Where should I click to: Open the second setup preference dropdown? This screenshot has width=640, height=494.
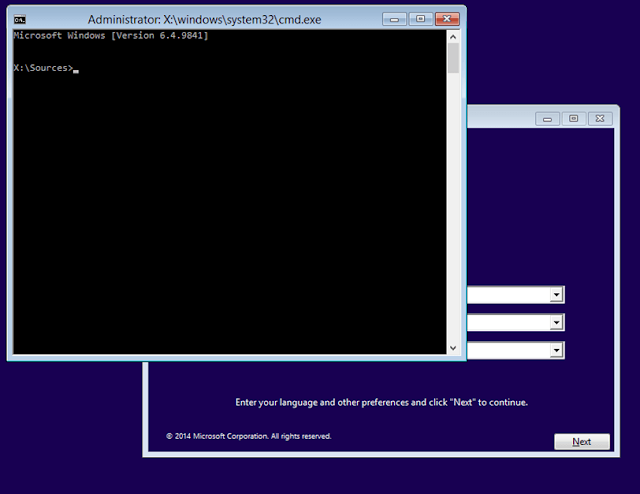(556, 323)
